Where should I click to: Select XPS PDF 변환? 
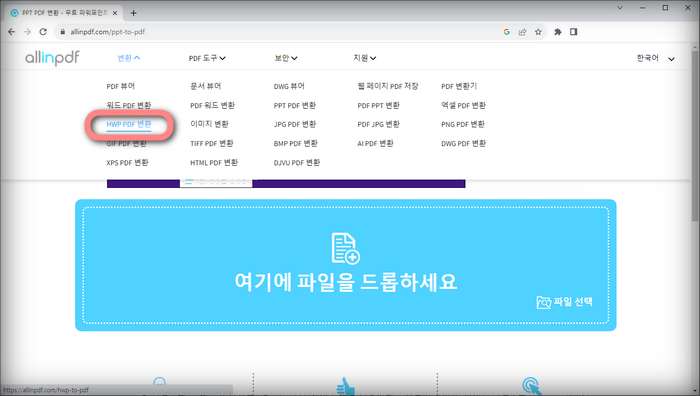pyautogui.click(x=127, y=163)
